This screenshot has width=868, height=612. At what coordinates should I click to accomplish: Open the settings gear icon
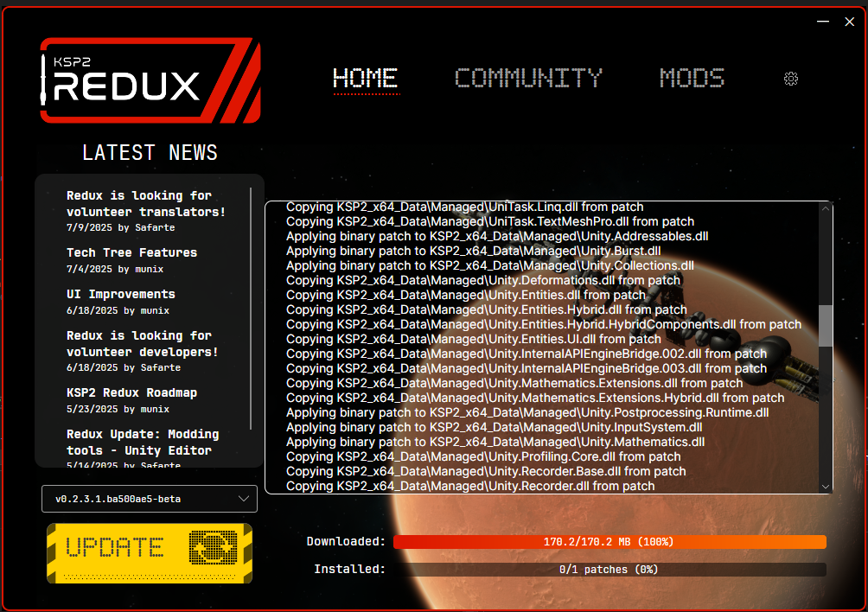pos(791,79)
